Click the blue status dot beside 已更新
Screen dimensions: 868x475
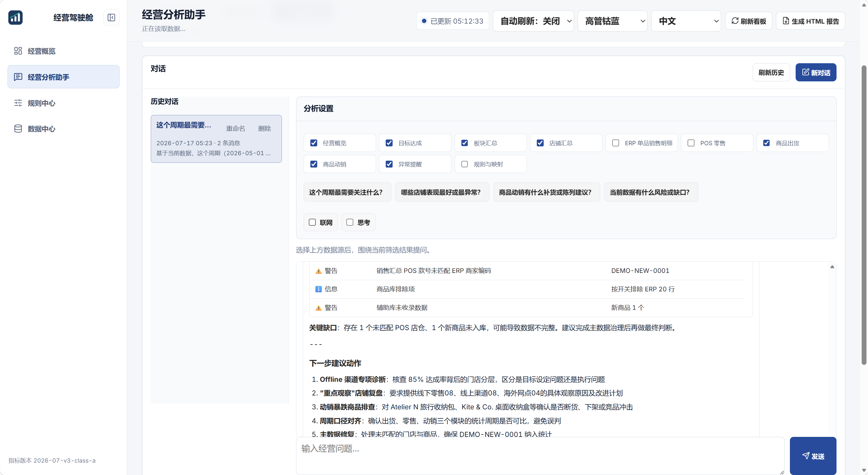coord(424,21)
